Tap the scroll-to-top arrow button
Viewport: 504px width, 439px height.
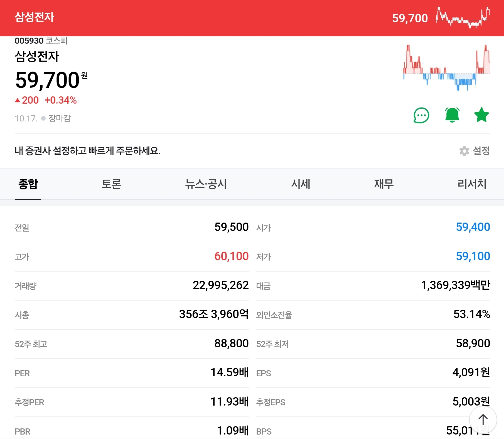(x=483, y=420)
